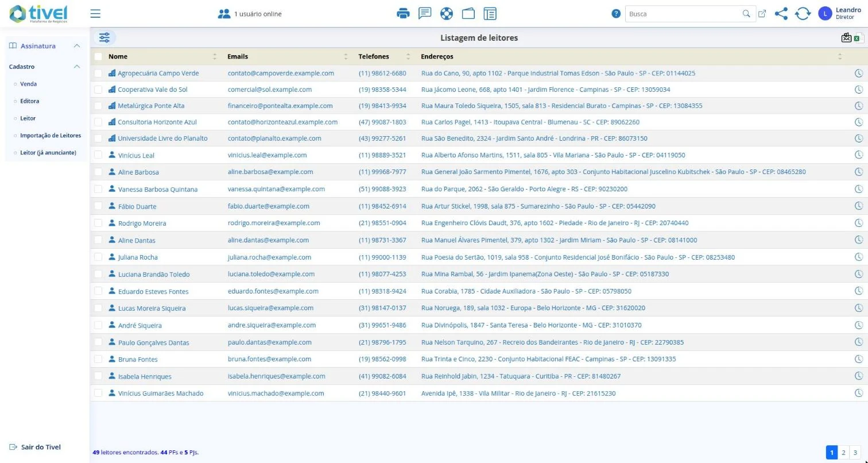Click the printer icon in top toolbar
868x463 pixels.
point(404,14)
